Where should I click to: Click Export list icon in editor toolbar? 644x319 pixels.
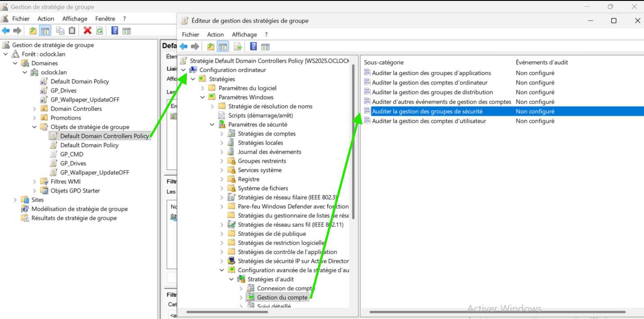click(238, 46)
